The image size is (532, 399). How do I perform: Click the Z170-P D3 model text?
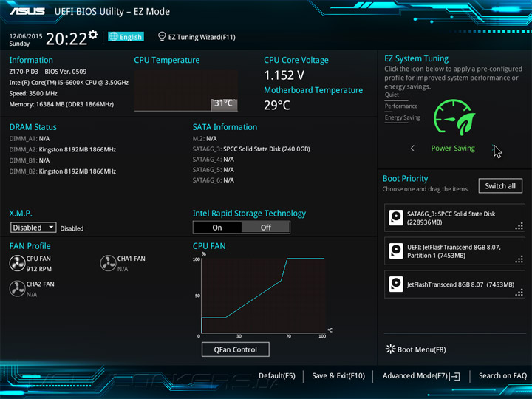24,72
